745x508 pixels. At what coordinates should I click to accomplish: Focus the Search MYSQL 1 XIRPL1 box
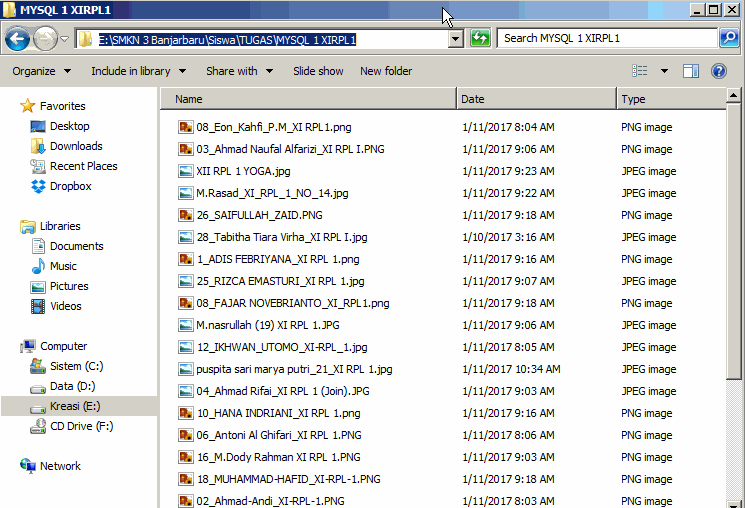[607, 38]
